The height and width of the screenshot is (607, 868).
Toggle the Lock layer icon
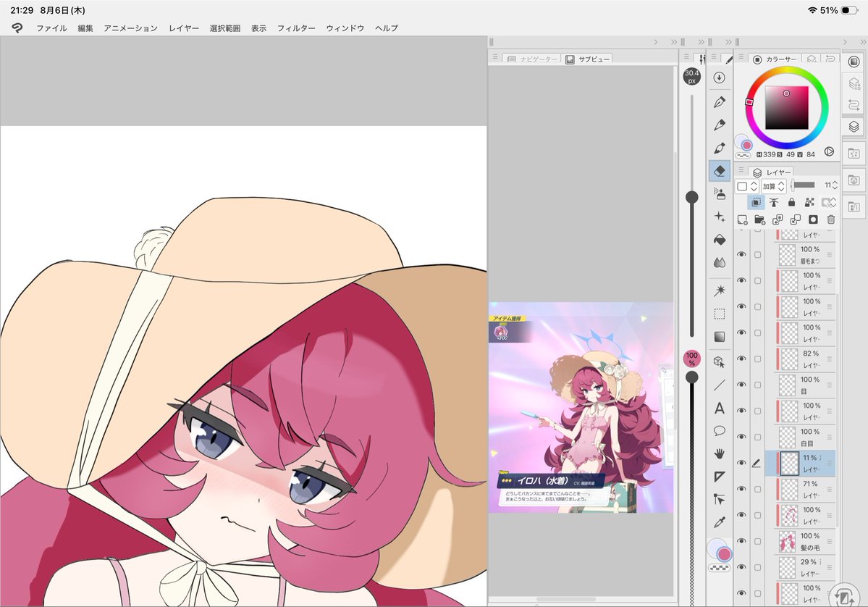pyautogui.click(x=791, y=202)
